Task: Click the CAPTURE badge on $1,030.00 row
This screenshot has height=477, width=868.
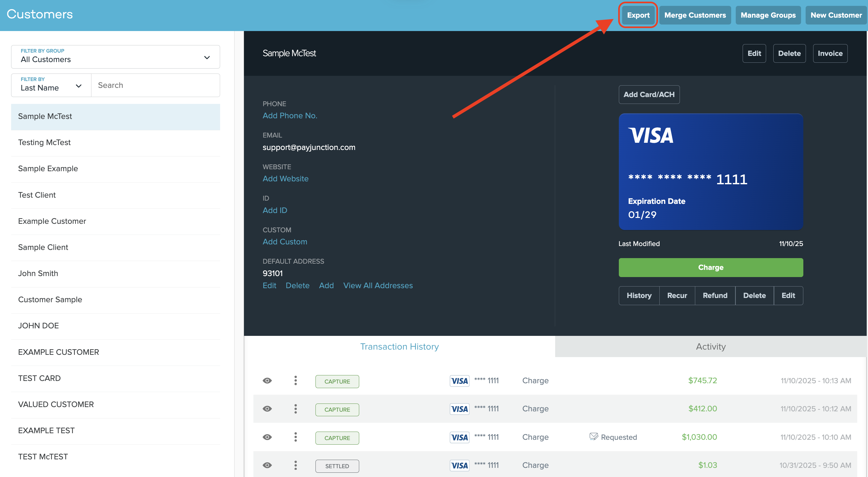Action: click(x=337, y=437)
